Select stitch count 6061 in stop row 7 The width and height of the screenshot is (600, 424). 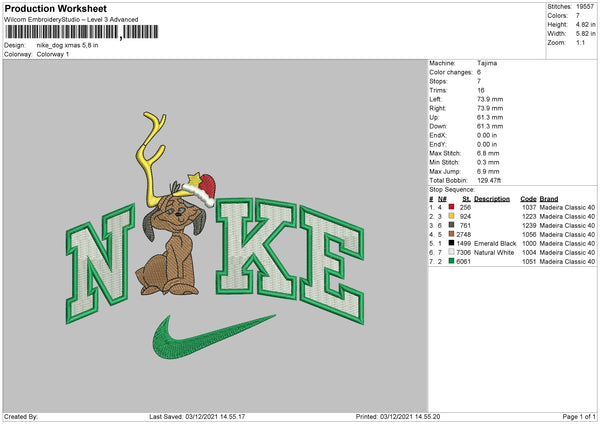click(464, 262)
